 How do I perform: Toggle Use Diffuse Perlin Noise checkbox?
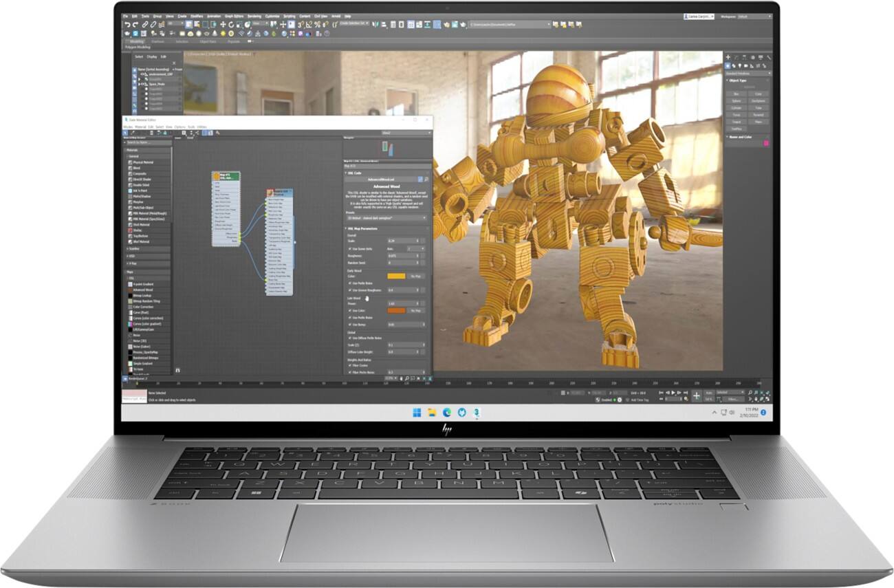coord(350,338)
